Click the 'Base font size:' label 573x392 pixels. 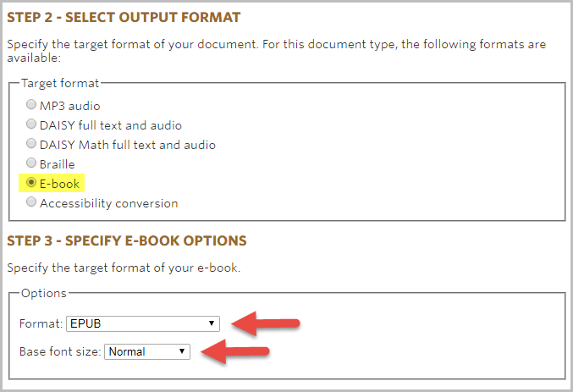59,351
